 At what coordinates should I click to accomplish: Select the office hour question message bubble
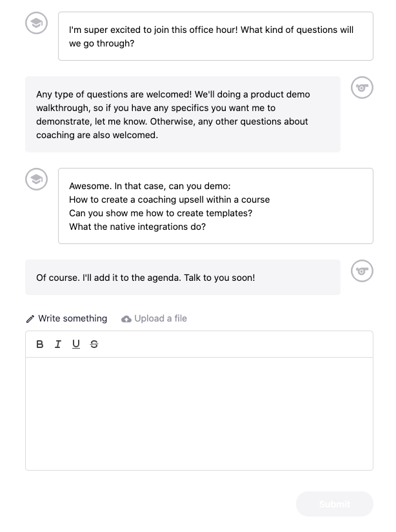tap(216, 36)
